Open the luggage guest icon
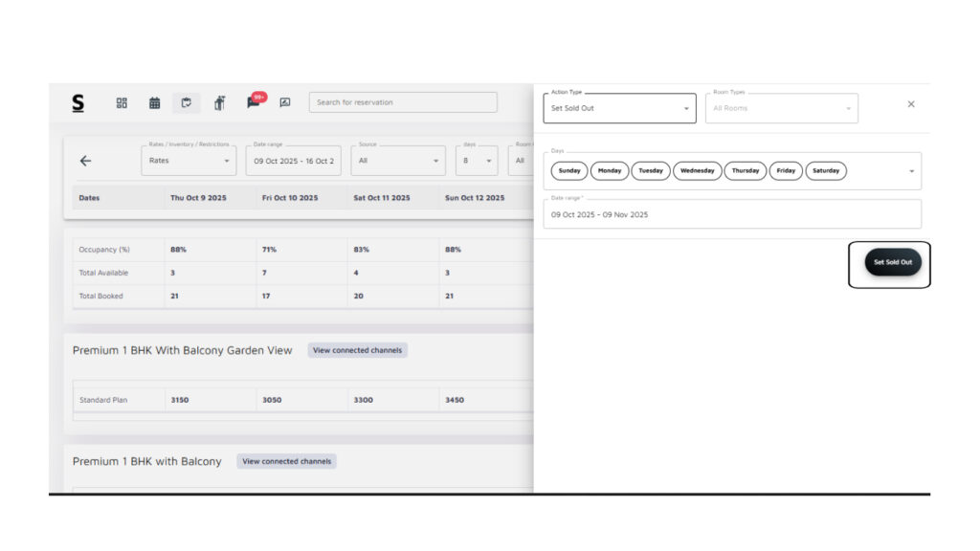980x551 pixels. [x=219, y=103]
